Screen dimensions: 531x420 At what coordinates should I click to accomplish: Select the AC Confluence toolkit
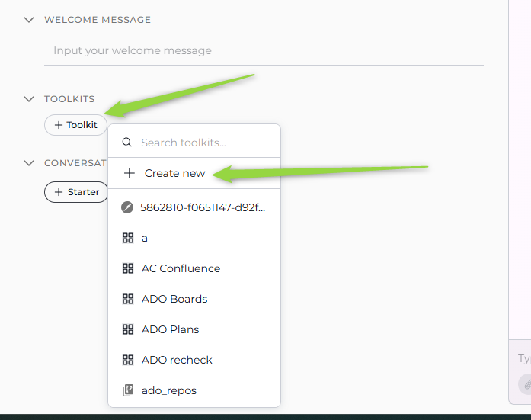click(194, 268)
